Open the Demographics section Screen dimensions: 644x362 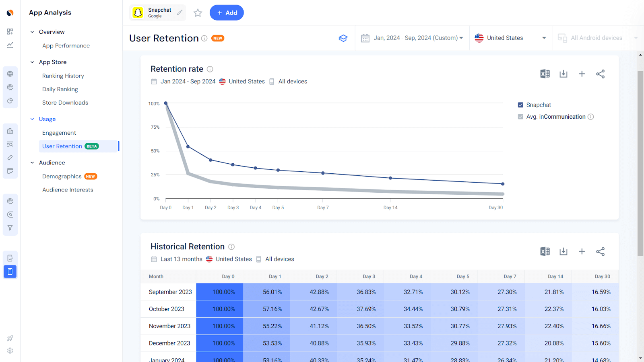tap(62, 176)
